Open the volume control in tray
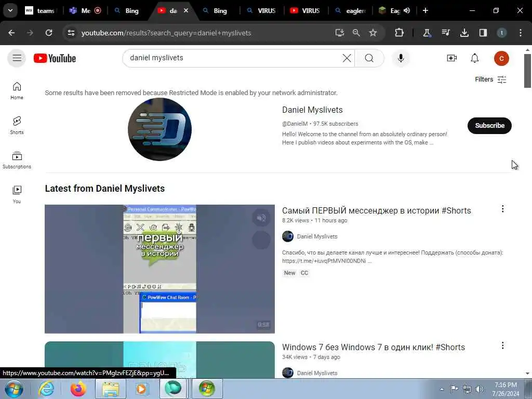 pyautogui.click(x=480, y=389)
